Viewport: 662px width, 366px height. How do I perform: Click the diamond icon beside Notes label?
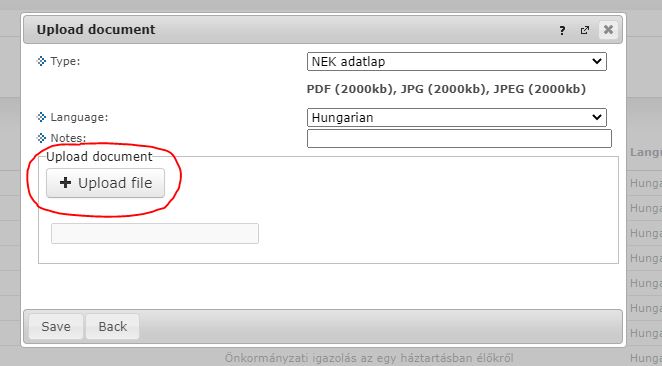[41, 138]
